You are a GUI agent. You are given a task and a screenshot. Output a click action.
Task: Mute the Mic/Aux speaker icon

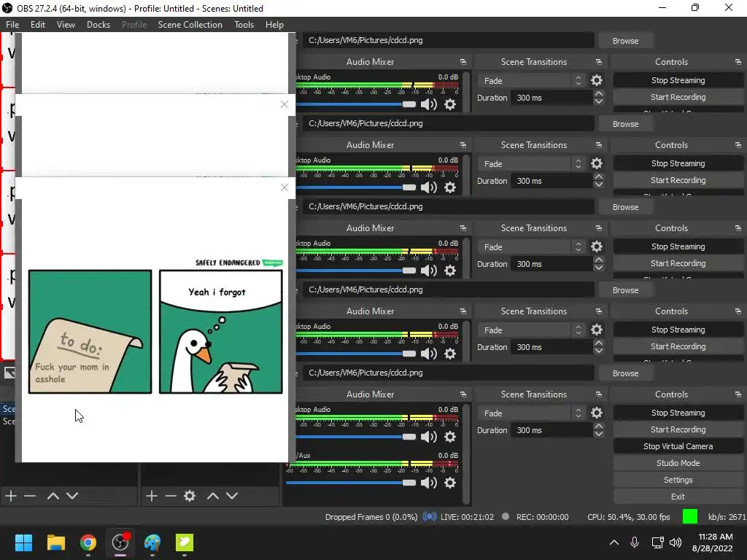click(x=429, y=483)
